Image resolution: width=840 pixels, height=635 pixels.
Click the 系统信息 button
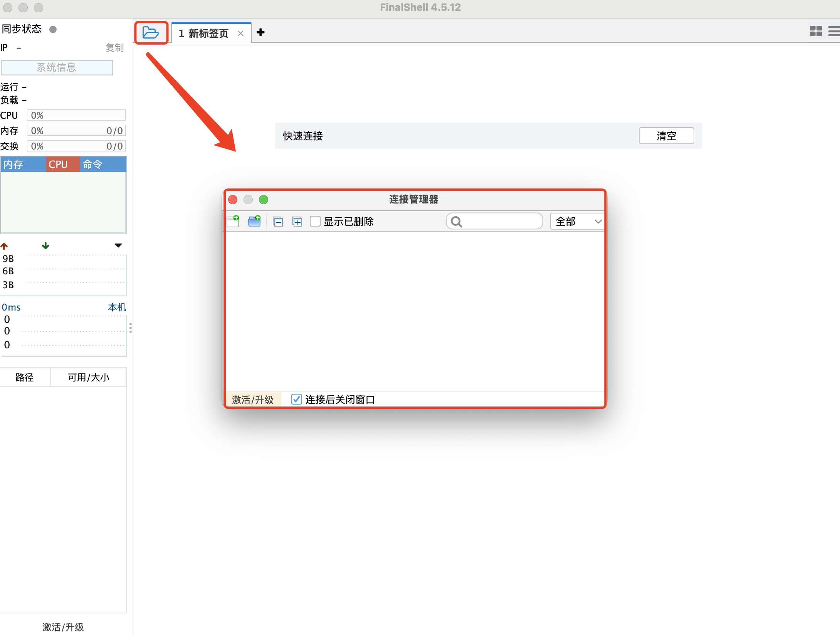tap(57, 67)
